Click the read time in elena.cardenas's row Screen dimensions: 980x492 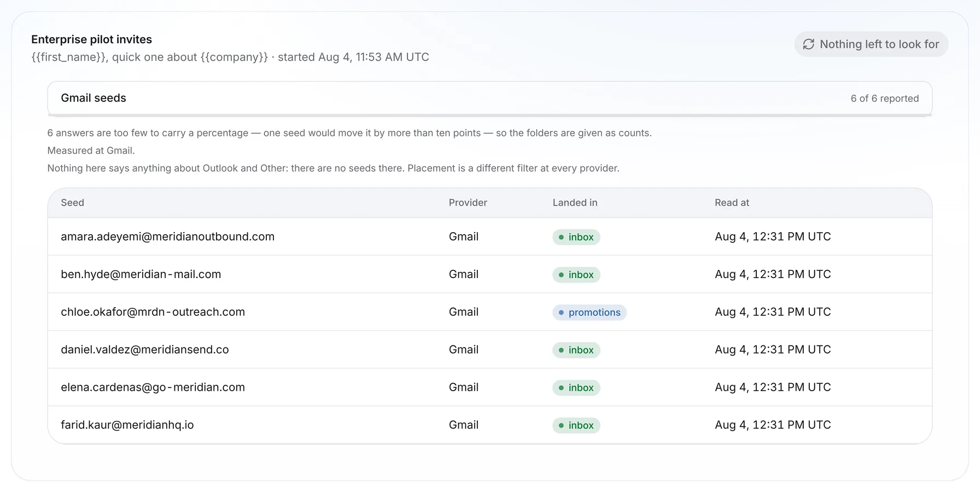click(x=773, y=387)
